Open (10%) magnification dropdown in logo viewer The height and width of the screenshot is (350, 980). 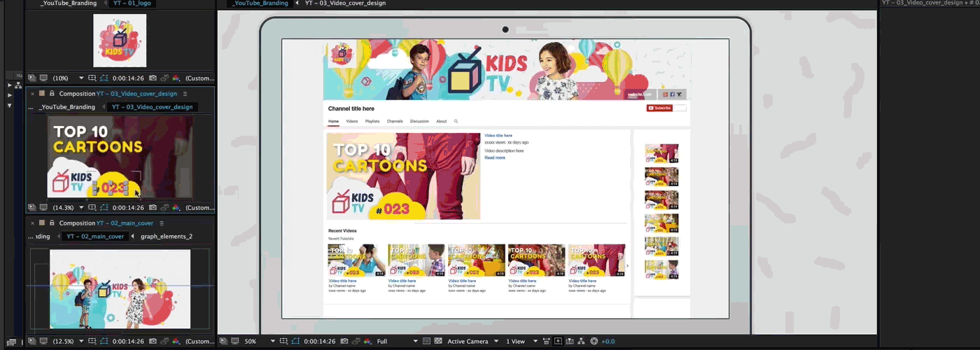68,78
